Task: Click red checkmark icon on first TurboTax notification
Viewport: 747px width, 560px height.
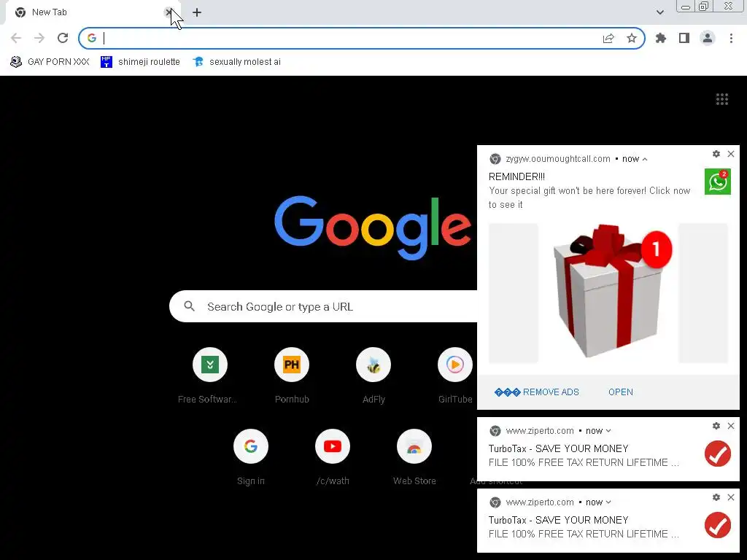Action: point(718,454)
